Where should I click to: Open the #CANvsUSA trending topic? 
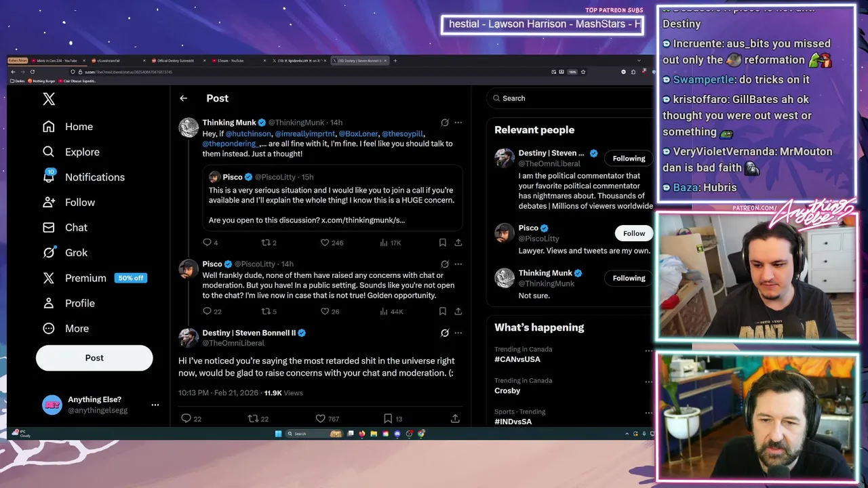pos(517,359)
